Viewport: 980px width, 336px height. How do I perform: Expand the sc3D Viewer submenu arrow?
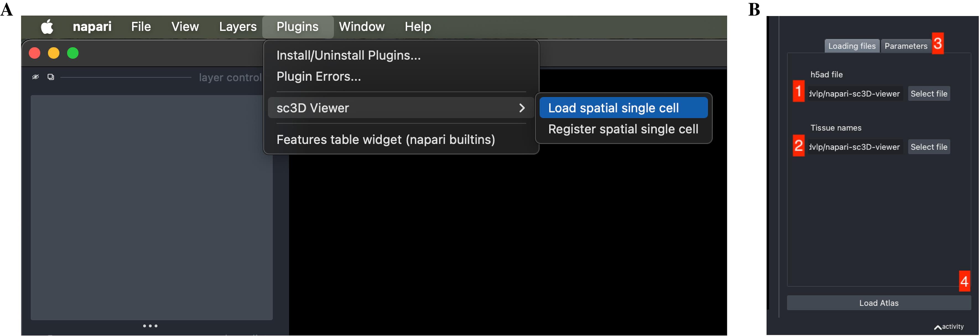(522, 108)
